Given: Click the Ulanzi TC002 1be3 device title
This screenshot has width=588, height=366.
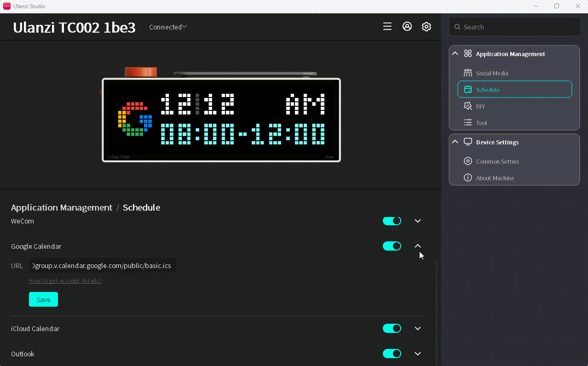Looking at the screenshot, I should pyautogui.click(x=74, y=28).
